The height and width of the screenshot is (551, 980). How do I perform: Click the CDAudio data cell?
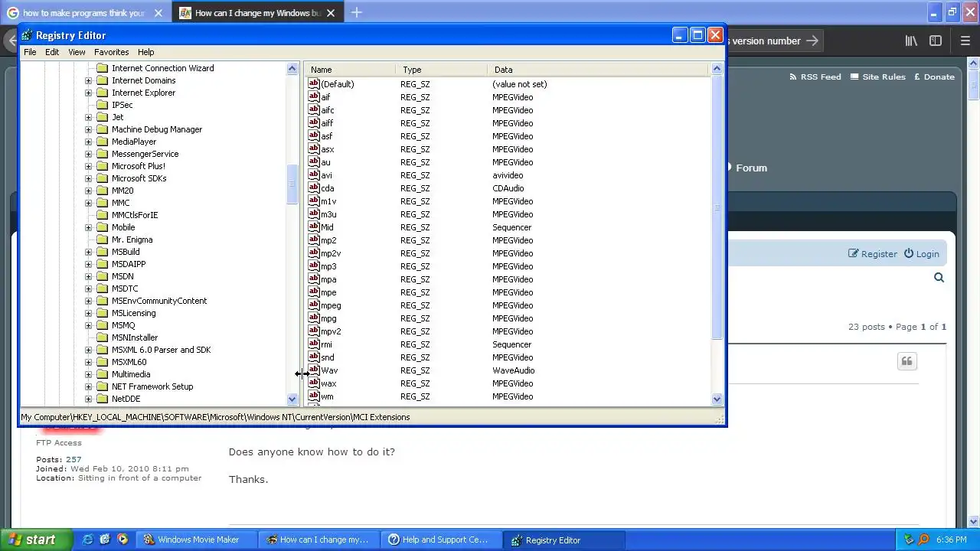pyautogui.click(x=508, y=188)
